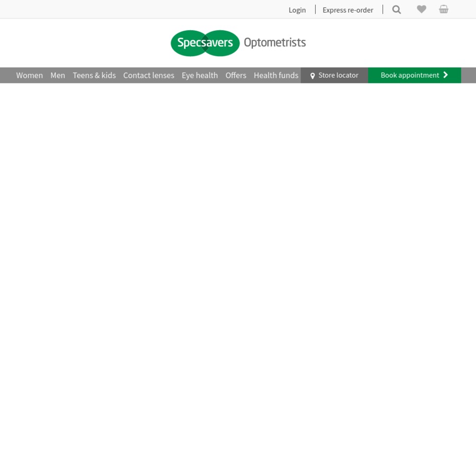Expand the Teens & kids menu
The width and height of the screenshot is (476, 476).
click(94, 75)
